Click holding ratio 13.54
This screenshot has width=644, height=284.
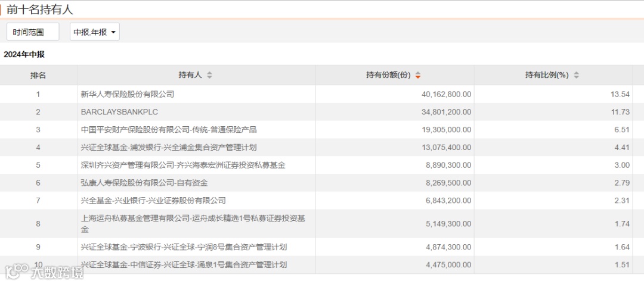(620, 94)
